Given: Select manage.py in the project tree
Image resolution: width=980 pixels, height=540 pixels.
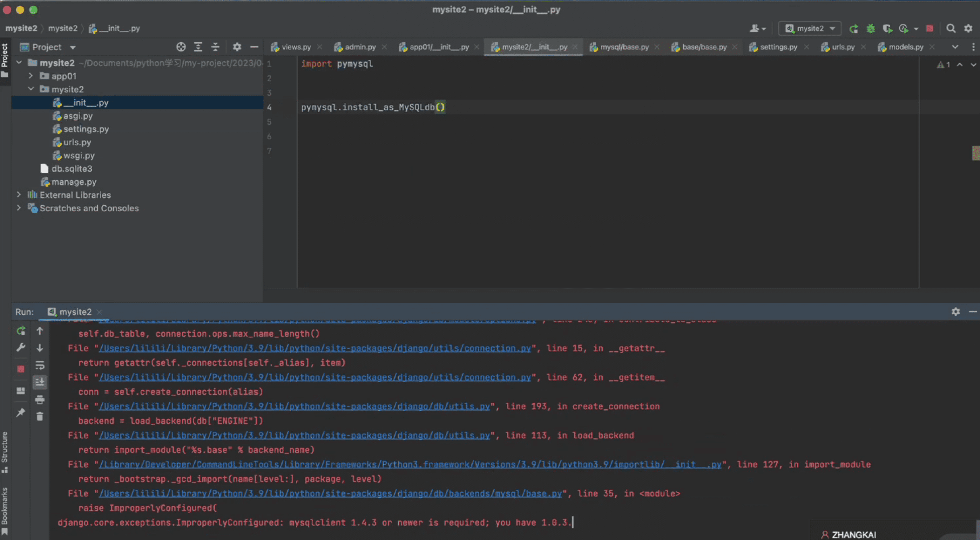Looking at the screenshot, I should point(74,181).
